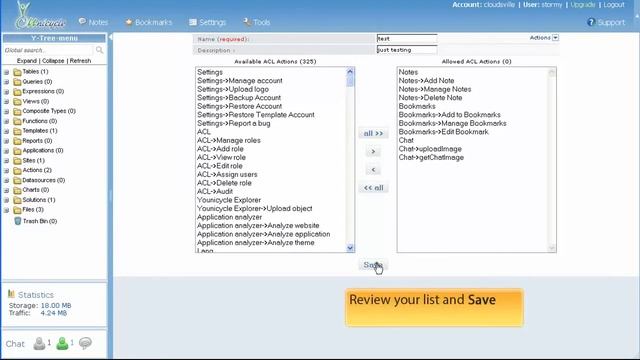Select 'Bookmarks->Edit Bookmark' in Allowed list
Image resolution: width=640 pixels, height=360 pixels.
coord(443,132)
